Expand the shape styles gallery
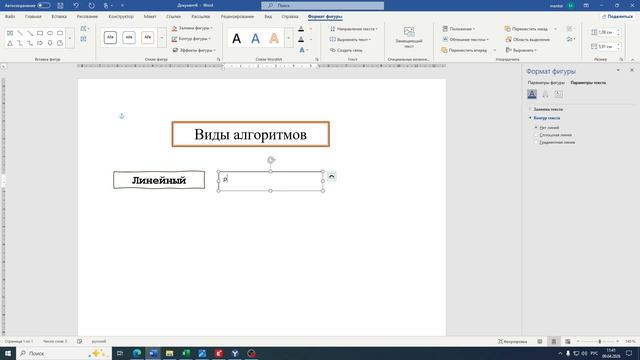640x360 pixels. tap(162, 38)
